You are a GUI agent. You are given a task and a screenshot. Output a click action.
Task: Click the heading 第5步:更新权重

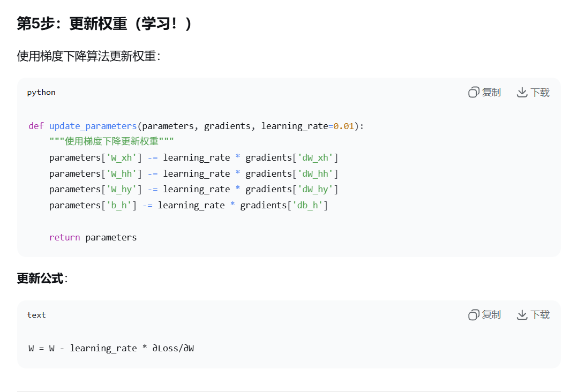104,24
